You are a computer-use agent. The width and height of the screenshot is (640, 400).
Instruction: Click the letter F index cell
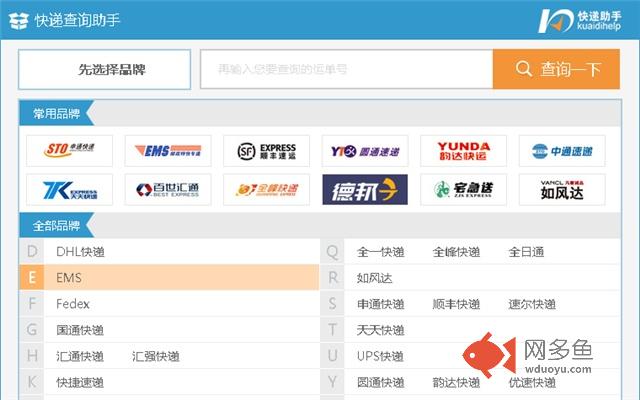[32, 304]
